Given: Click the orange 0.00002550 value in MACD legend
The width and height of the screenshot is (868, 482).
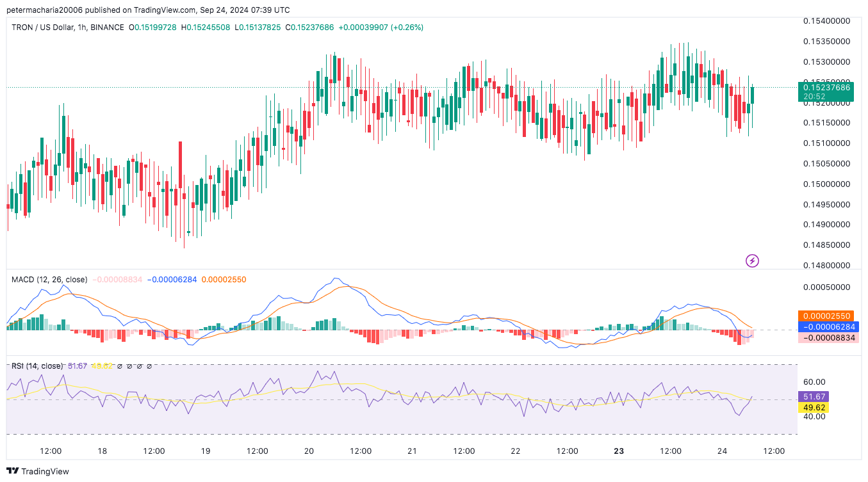Looking at the screenshot, I should tap(224, 280).
